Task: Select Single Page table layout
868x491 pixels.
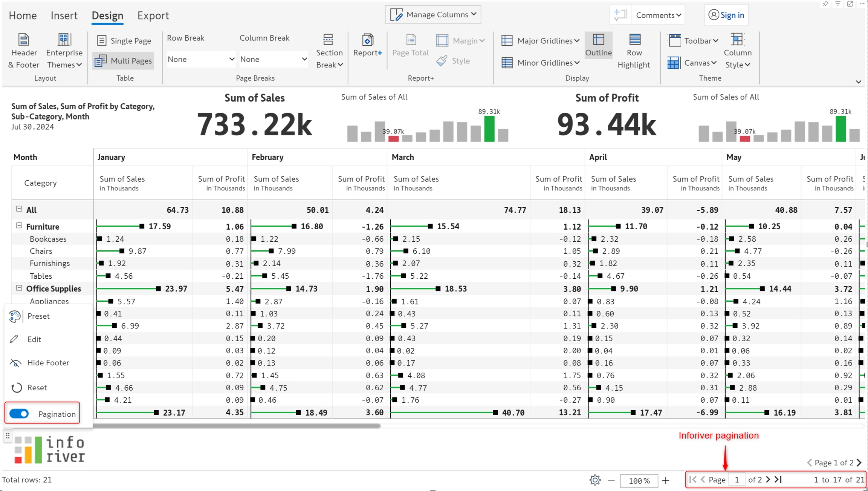Action: coord(124,41)
